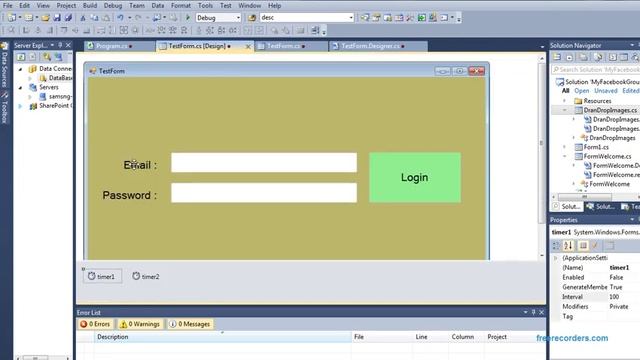Click the Email text box on the form
The width and height of the screenshot is (640, 360).
click(264, 162)
